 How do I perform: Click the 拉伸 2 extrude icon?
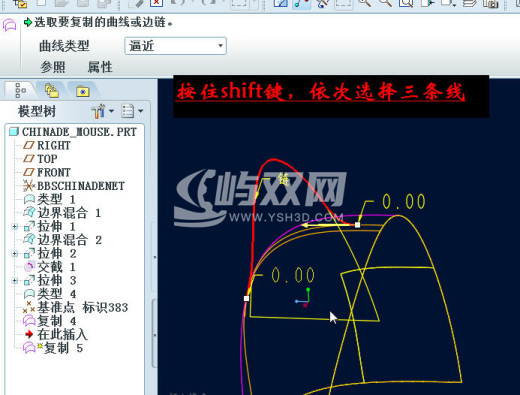pos(29,254)
